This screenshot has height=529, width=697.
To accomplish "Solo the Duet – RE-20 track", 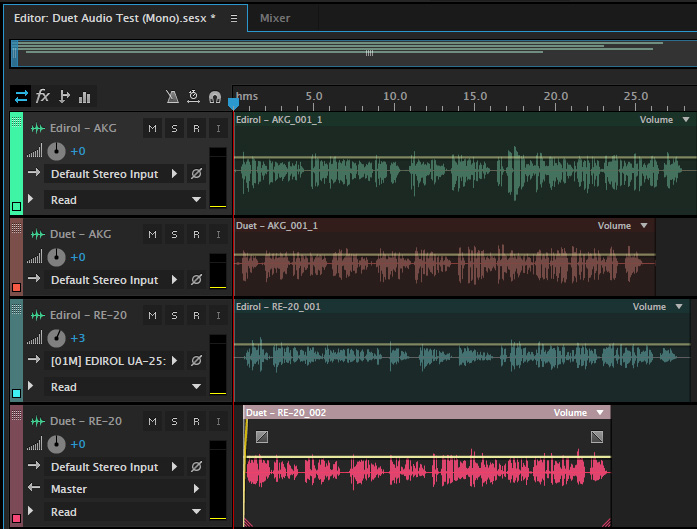I will point(174,421).
